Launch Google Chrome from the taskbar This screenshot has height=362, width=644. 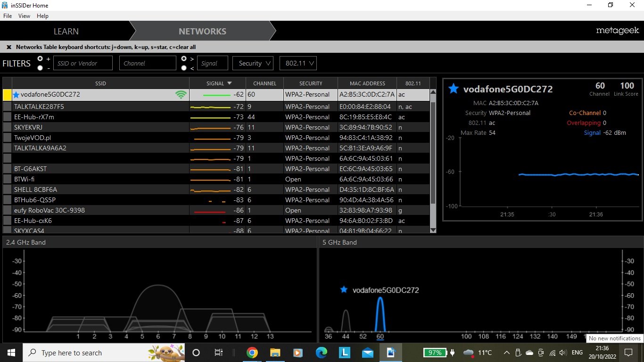click(252, 353)
